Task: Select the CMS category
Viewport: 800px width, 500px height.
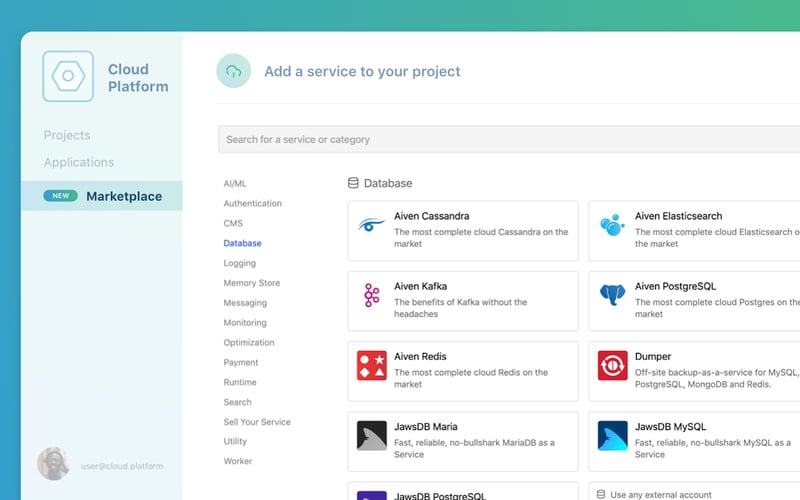Action: coord(233,223)
